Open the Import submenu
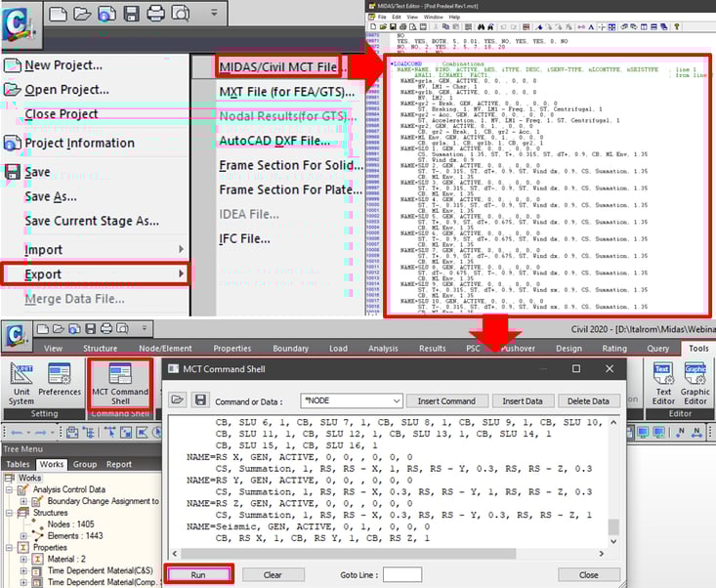 point(96,250)
